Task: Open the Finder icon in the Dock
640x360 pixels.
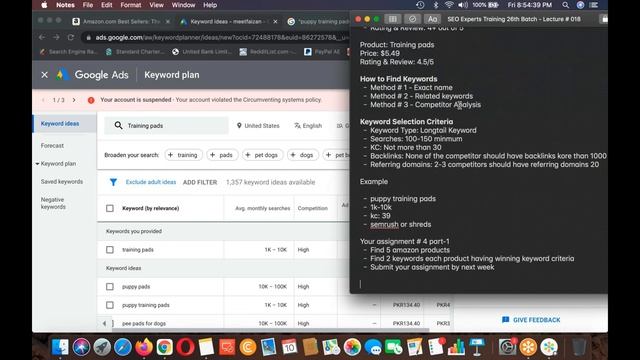Action: click(x=60, y=347)
